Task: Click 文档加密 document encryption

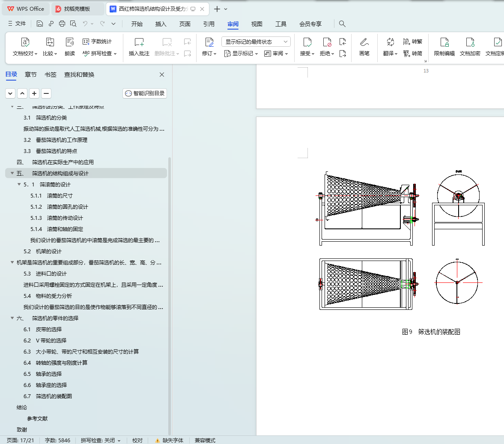Action: point(470,47)
